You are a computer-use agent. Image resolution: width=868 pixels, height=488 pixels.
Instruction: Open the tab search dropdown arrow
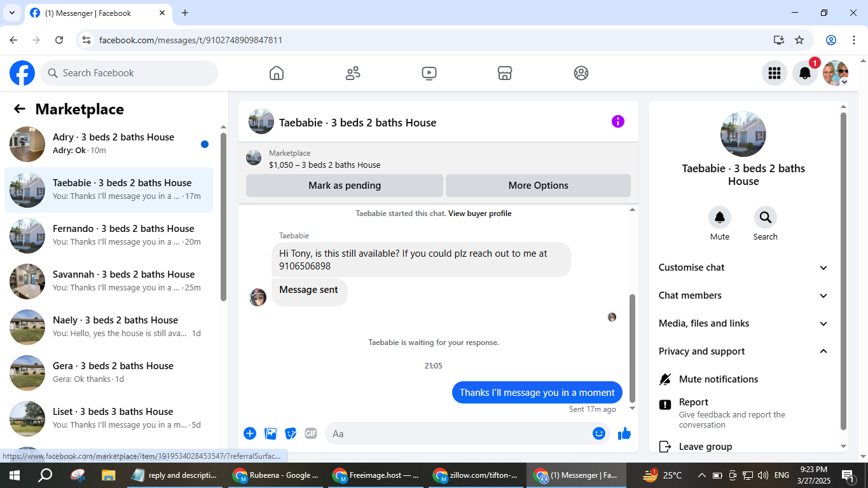11,13
